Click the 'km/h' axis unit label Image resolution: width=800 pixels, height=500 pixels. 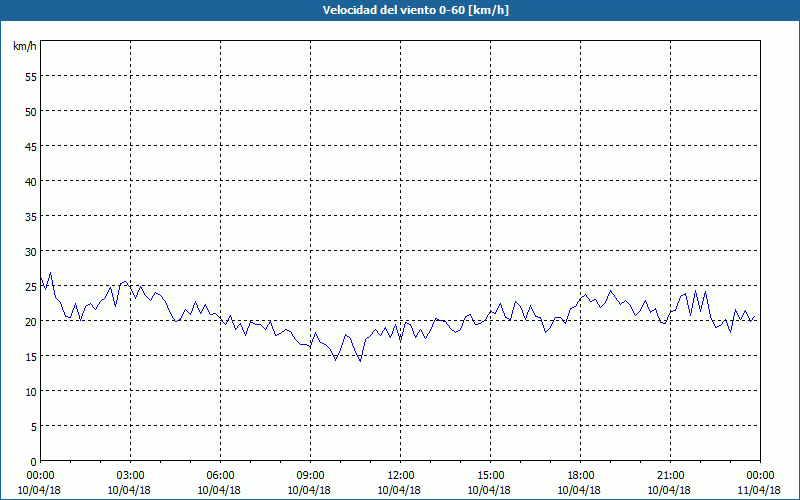(x=24, y=46)
